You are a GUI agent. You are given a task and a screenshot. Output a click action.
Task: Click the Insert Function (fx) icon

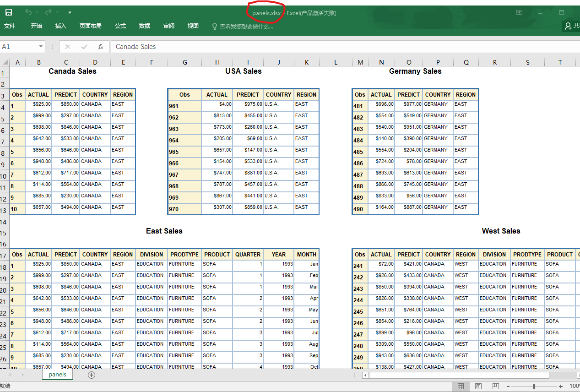[101, 46]
